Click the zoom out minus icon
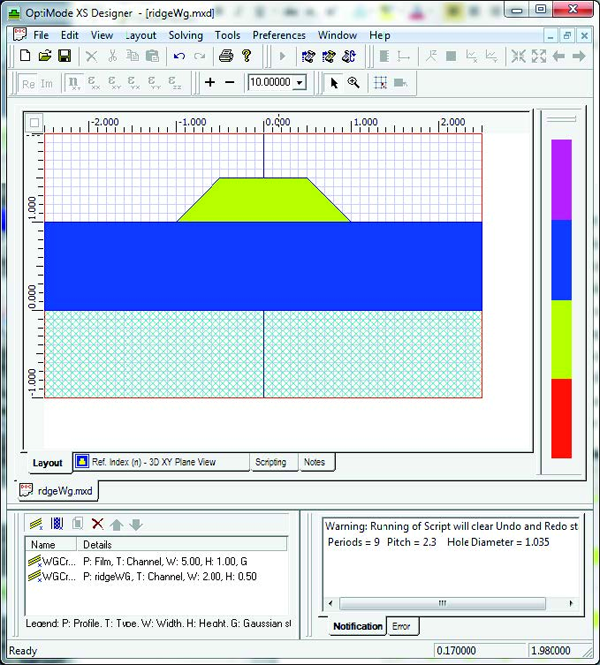600x665 pixels. [229, 82]
